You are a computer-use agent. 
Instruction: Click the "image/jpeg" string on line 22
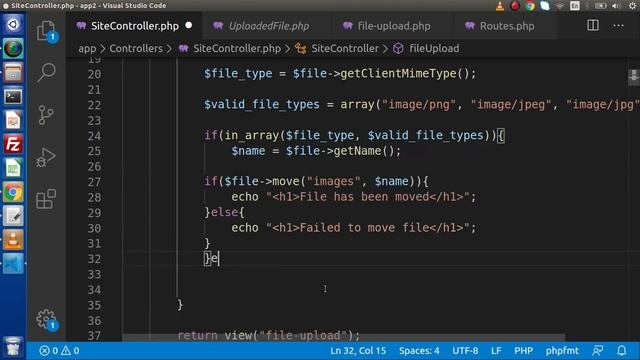[x=511, y=104]
